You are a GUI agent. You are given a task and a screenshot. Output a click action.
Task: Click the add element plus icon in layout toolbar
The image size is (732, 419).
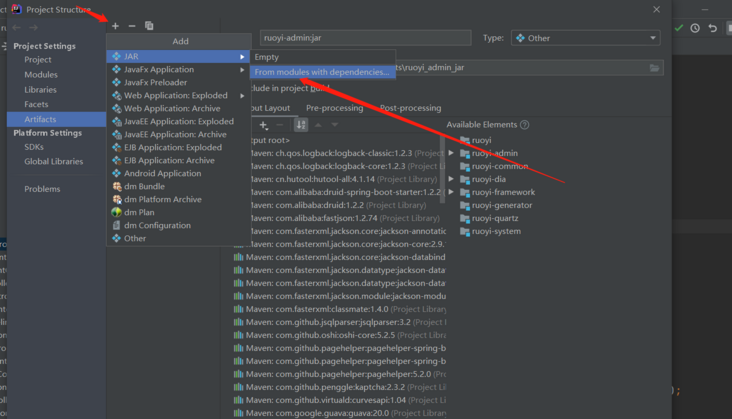(264, 125)
